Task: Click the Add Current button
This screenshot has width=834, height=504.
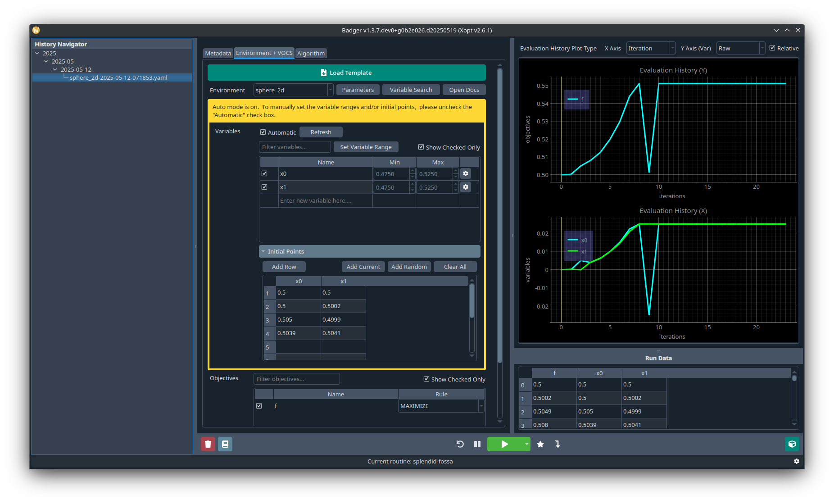Action: click(x=363, y=267)
